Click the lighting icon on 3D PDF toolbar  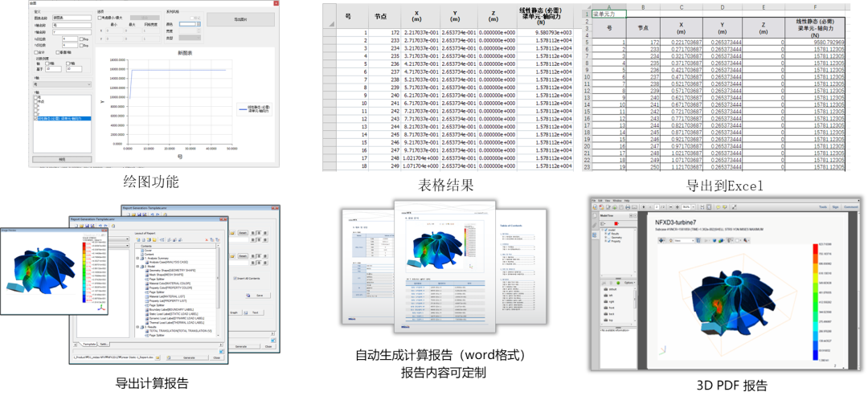coord(730,241)
